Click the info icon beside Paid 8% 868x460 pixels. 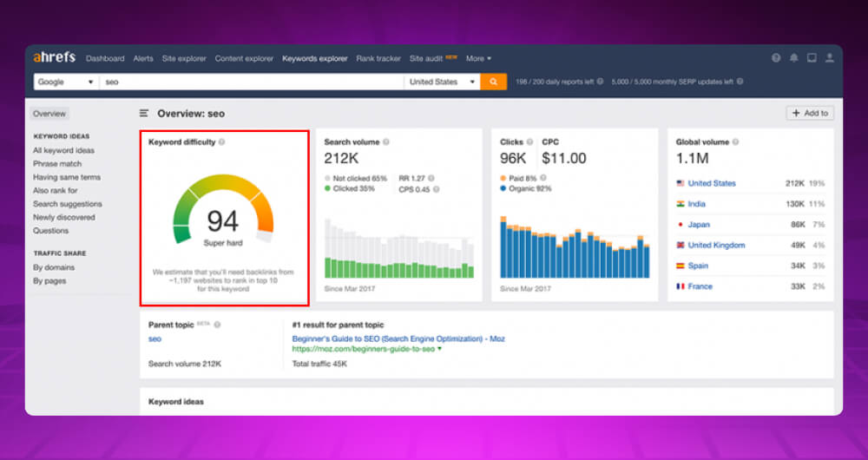[x=543, y=178]
